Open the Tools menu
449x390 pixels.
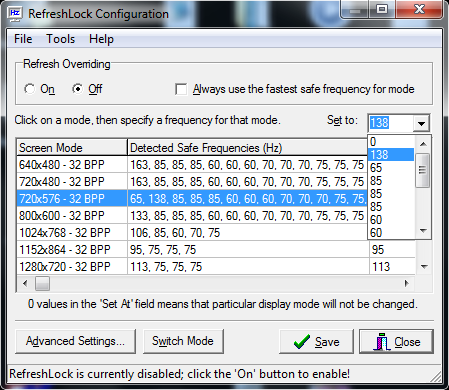pyautogui.click(x=60, y=39)
